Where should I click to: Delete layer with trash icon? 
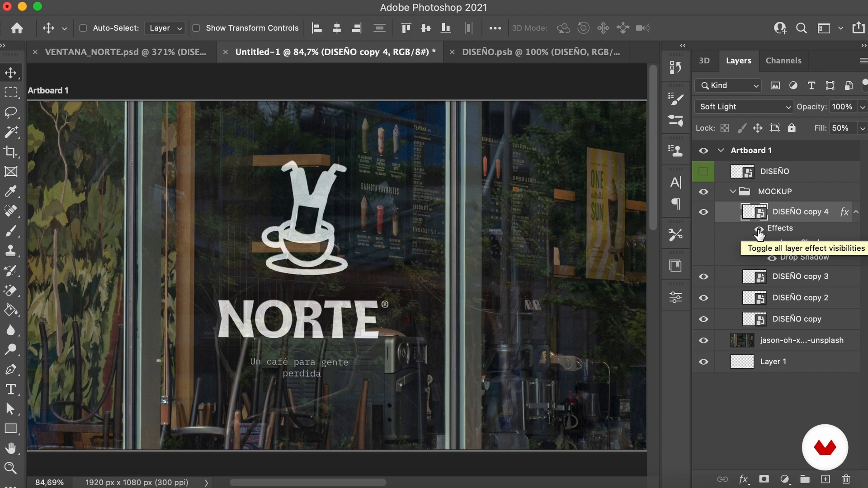[846, 479]
